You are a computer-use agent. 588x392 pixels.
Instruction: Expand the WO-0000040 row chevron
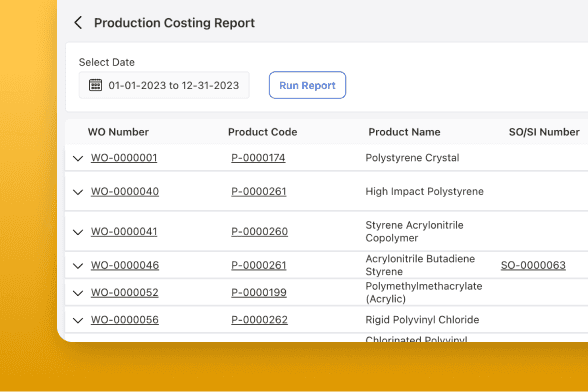pyautogui.click(x=78, y=192)
